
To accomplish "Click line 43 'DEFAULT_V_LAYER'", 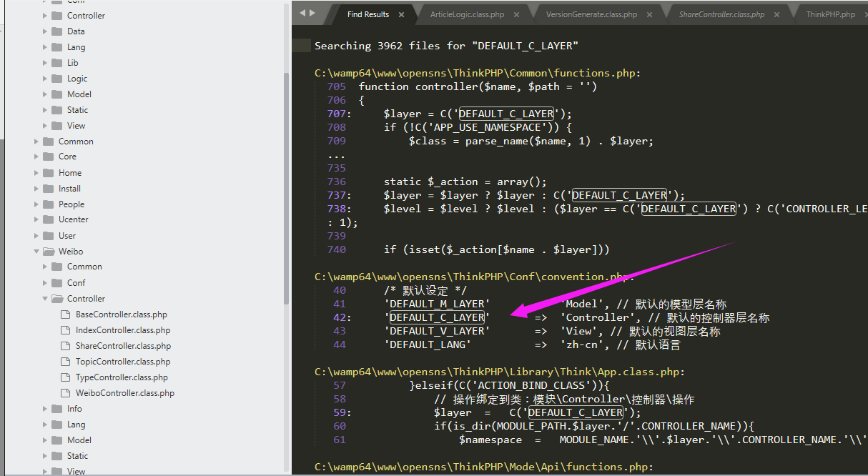I will click(437, 331).
